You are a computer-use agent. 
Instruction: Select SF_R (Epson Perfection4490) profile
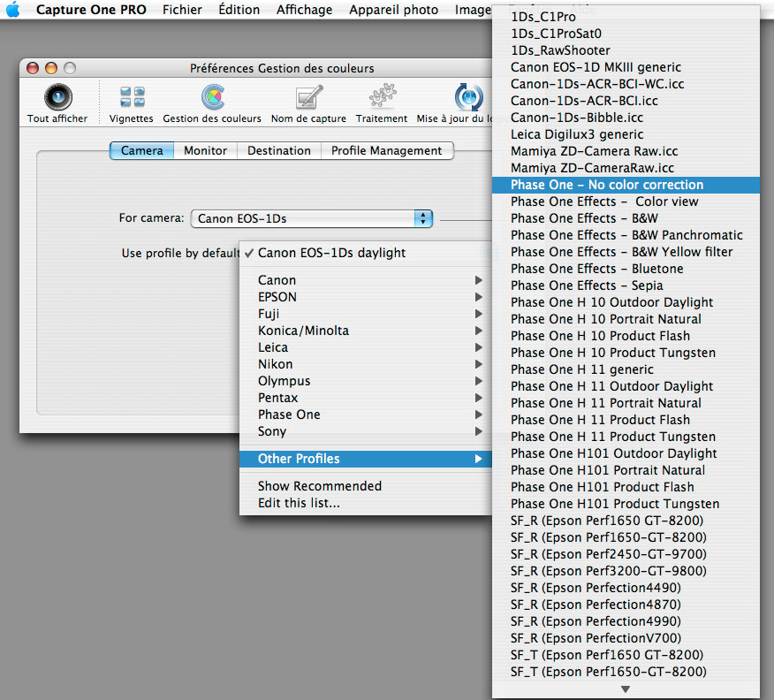click(x=626, y=588)
